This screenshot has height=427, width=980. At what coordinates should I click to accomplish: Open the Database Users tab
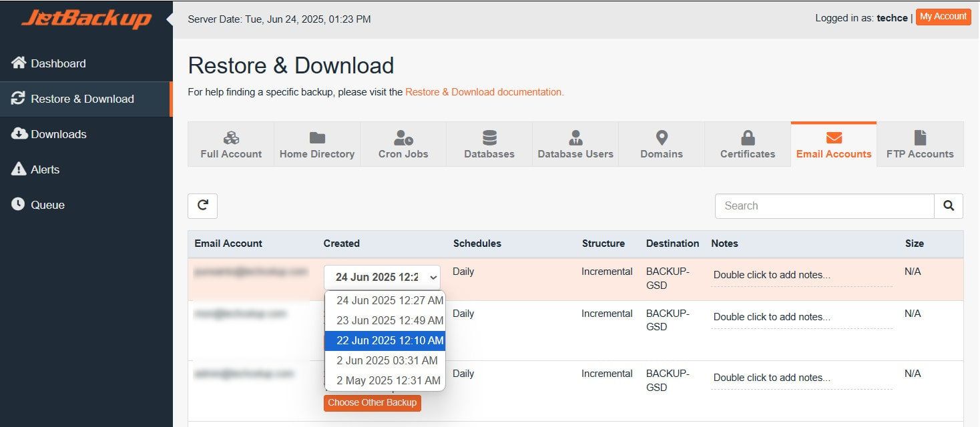click(x=575, y=144)
